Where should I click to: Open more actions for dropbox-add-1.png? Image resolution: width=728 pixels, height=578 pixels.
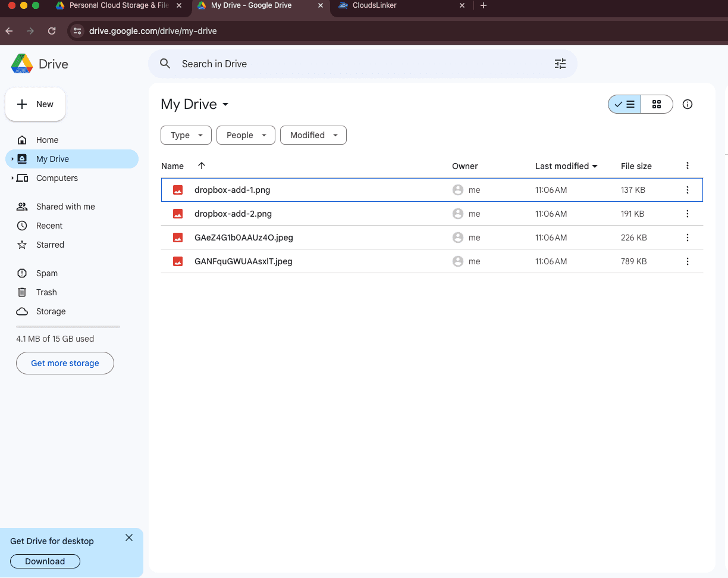point(688,190)
